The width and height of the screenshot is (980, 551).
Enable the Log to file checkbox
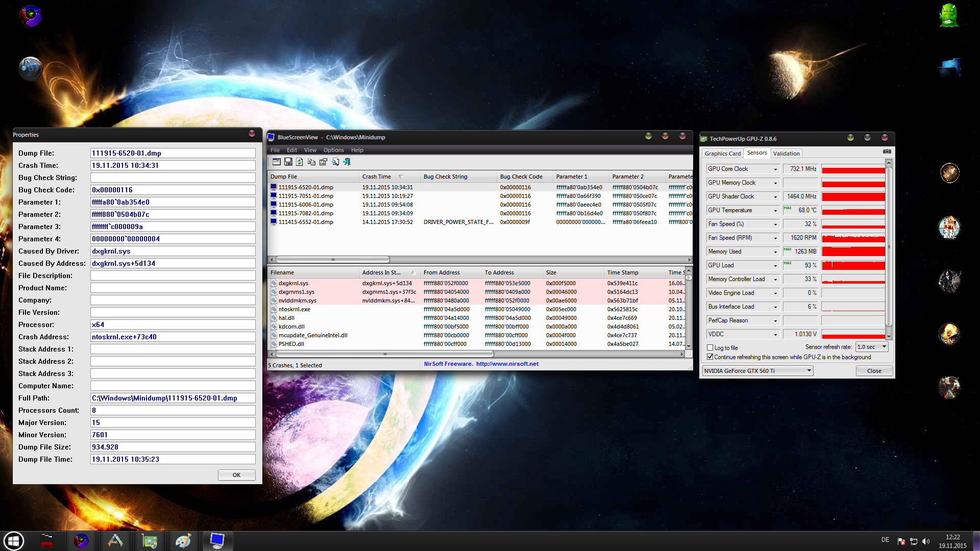(x=710, y=347)
